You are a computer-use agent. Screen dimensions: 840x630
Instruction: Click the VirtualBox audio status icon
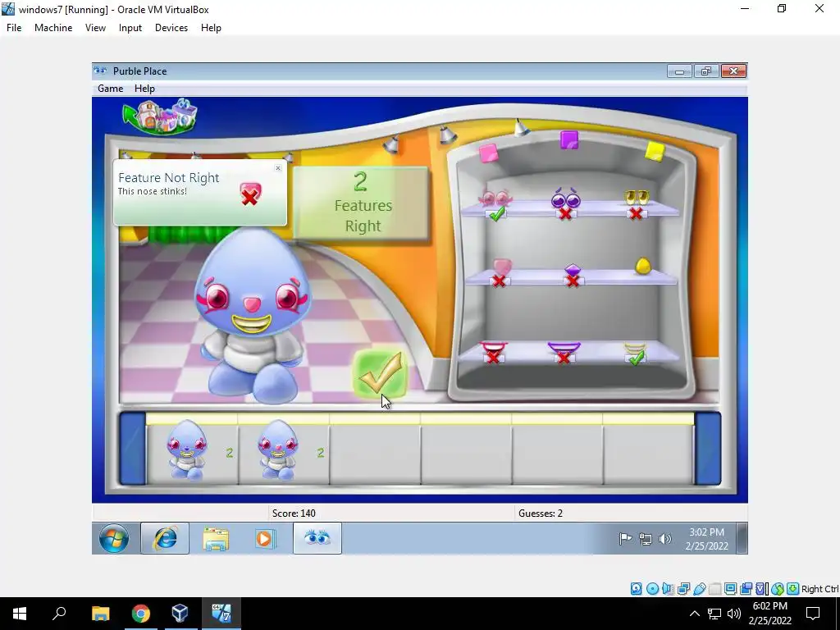click(668, 589)
